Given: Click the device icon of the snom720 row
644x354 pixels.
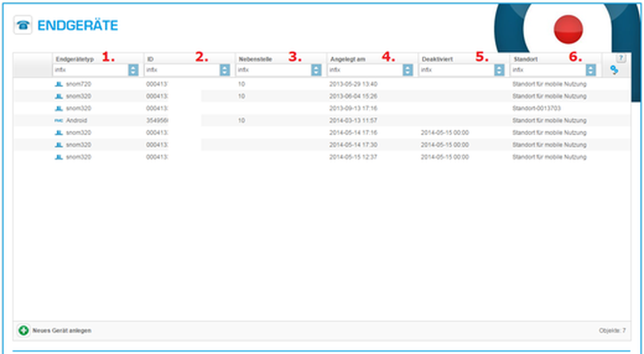Looking at the screenshot, I should pos(59,84).
